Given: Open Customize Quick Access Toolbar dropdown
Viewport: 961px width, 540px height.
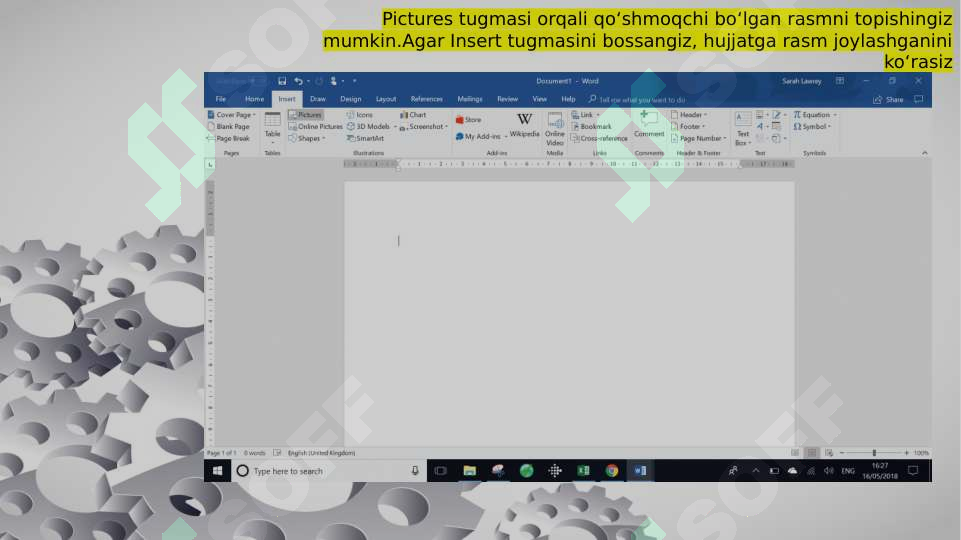Looking at the screenshot, I should (354, 81).
